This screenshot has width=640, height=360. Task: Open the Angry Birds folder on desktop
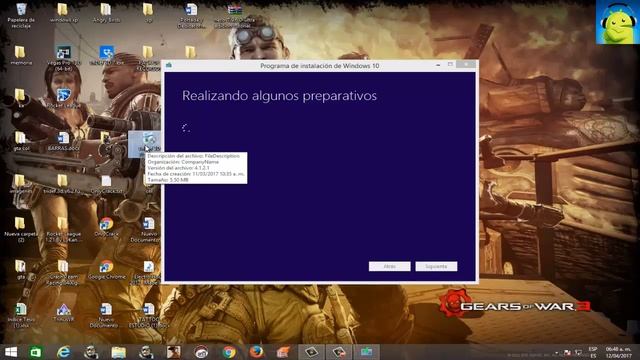pos(106,13)
